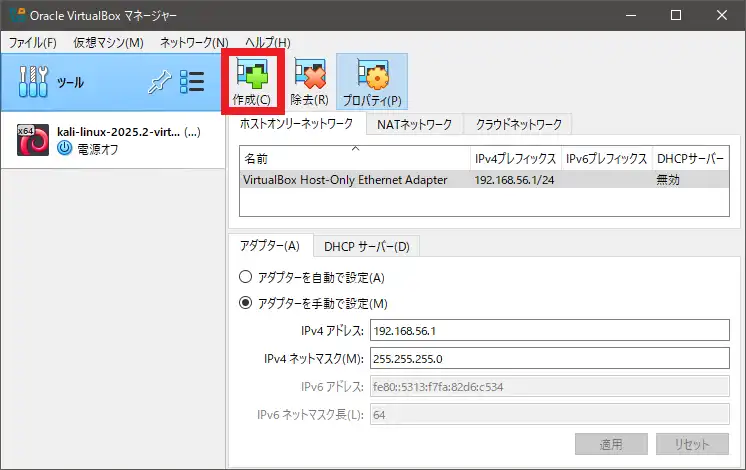This screenshot has width=746, height=470.
Task: Select VirtualBox Host-Only Ethernet Adapter row
Action: [x=484, y=179]
